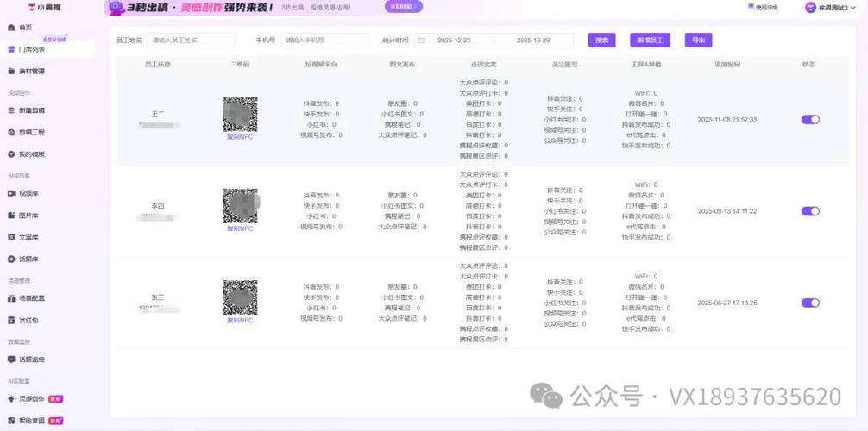Screen dimensions: 868x431
Task: Click the 导出 button
Action: [x=698, y=41]
